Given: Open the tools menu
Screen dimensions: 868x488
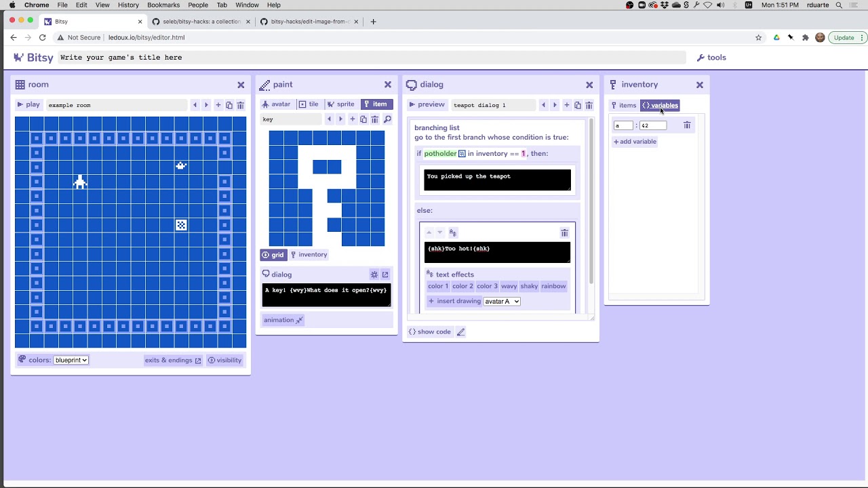Looking at the screenshot, I should tap(711, 58).
